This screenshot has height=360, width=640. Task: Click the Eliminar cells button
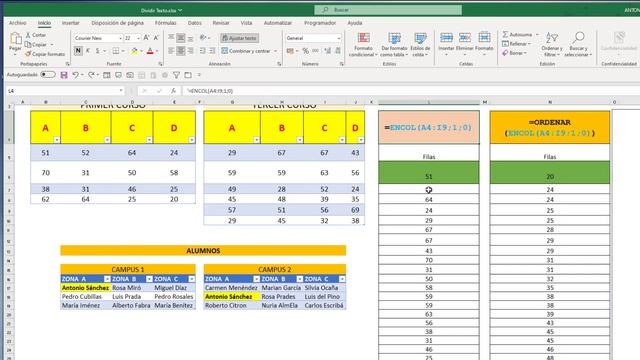[x=464, y=44]
